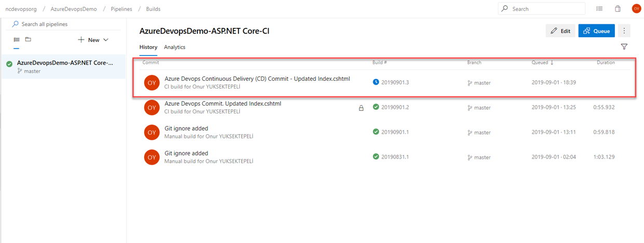Image resolution: width=644 pixels, height=243 pixels.
Task: Click the filter funnel icon
Action: 624,47
